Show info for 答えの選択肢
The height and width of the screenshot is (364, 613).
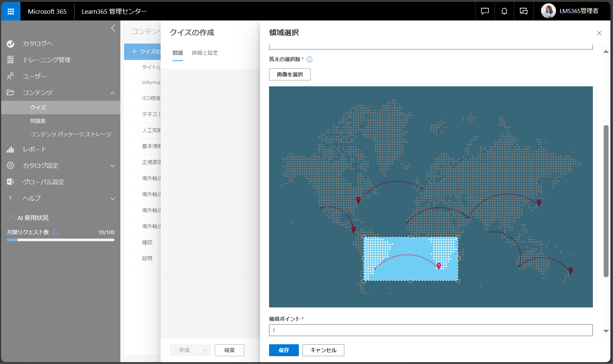pos(309,59)
